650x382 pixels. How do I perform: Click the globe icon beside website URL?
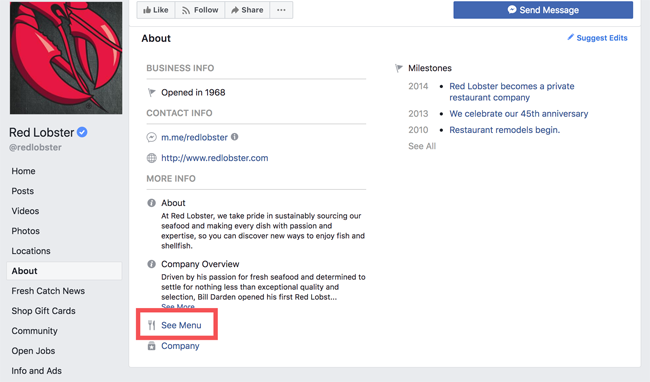point(152,158)
